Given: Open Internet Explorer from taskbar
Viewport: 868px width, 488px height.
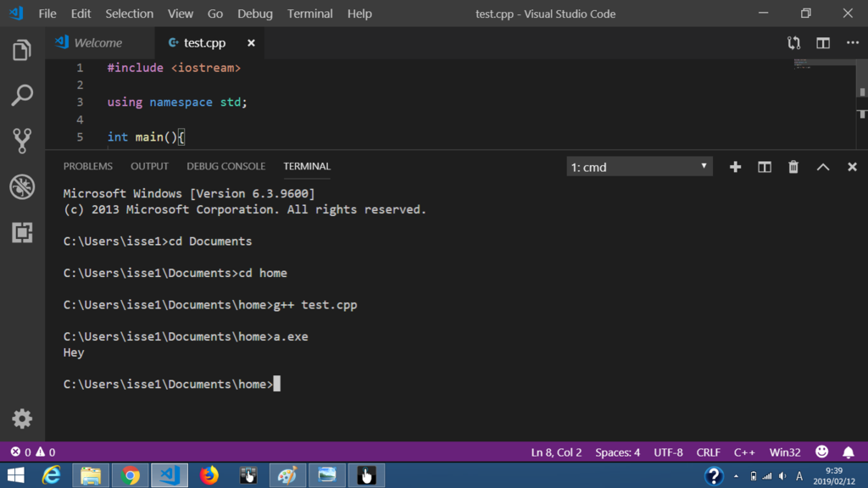Looking at the screenshot, I should [51, 475].
